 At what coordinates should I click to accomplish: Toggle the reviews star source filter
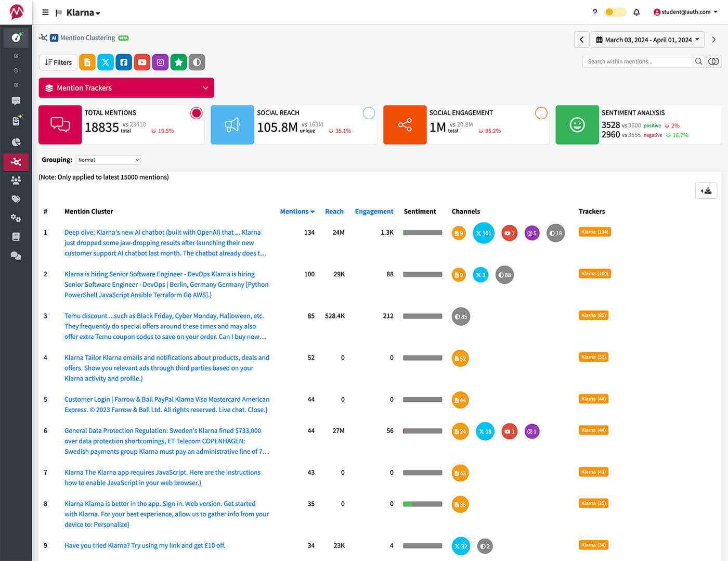tap(178, 62)
